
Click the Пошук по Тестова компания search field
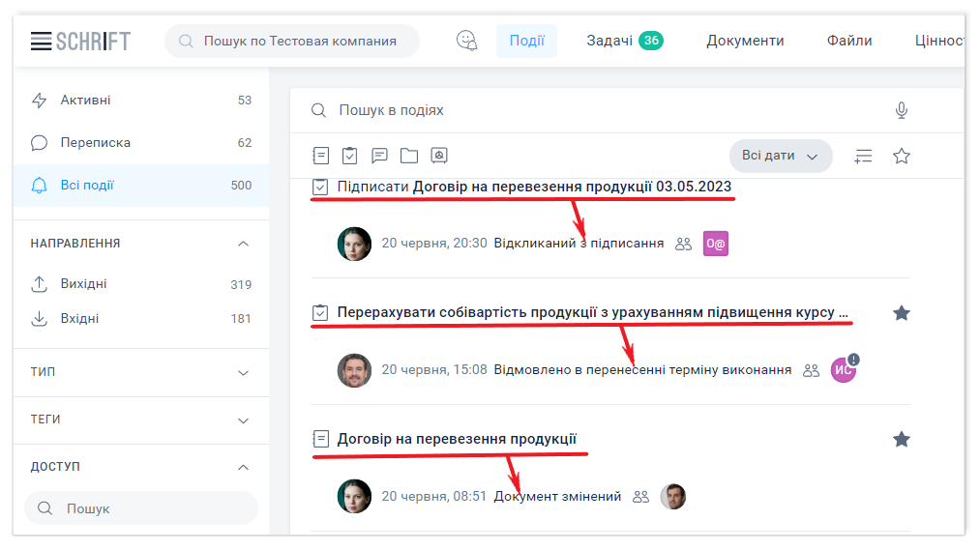click(300, 41)
